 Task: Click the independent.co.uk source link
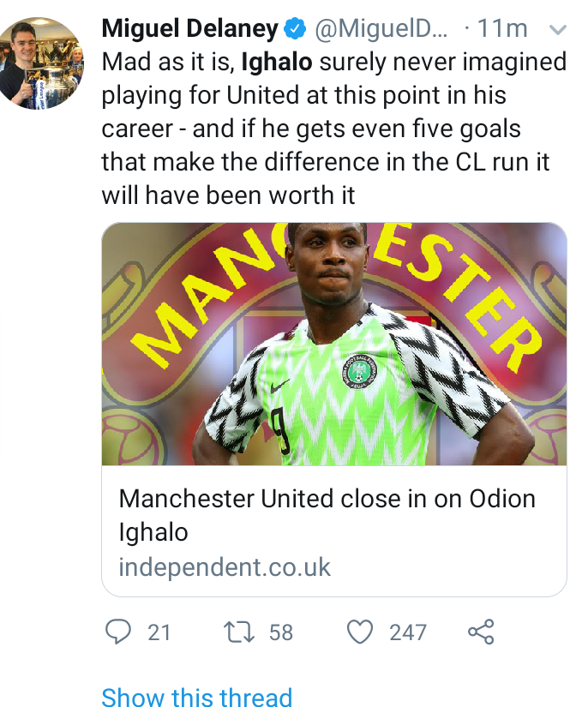(225, 566)
